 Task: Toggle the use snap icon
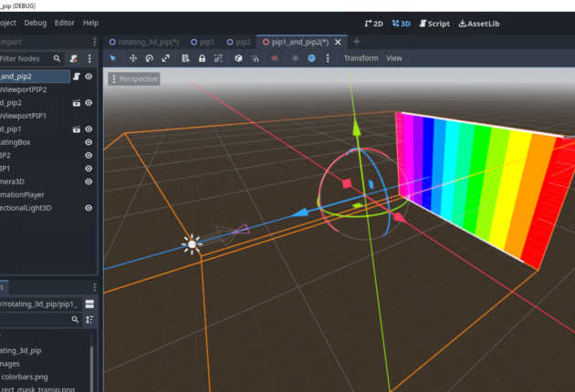[255, 58]
